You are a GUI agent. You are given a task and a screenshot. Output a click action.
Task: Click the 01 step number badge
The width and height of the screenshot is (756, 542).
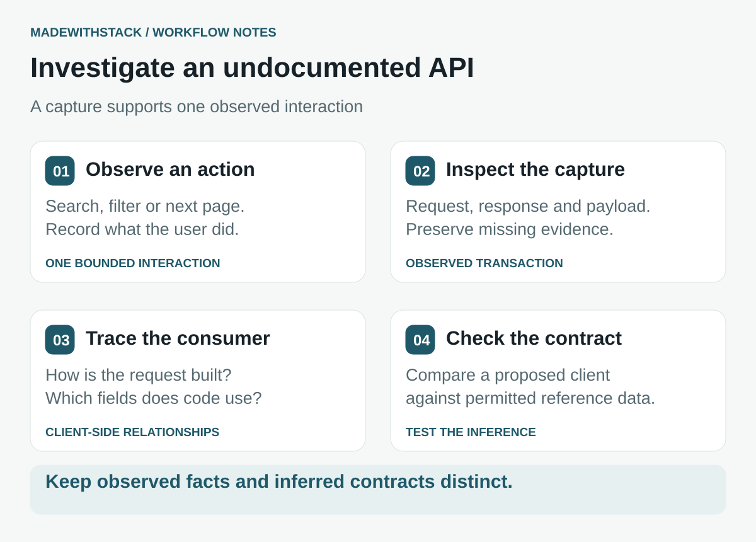(60, 171)
